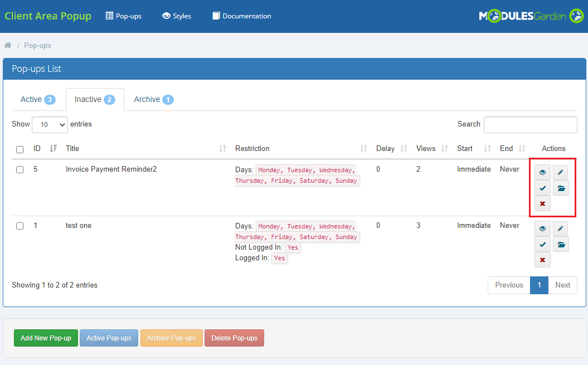Image resolution: width=588 pixels, height=365 pixels.
Task: Sort the table by Title
Action: coord(223,149)
